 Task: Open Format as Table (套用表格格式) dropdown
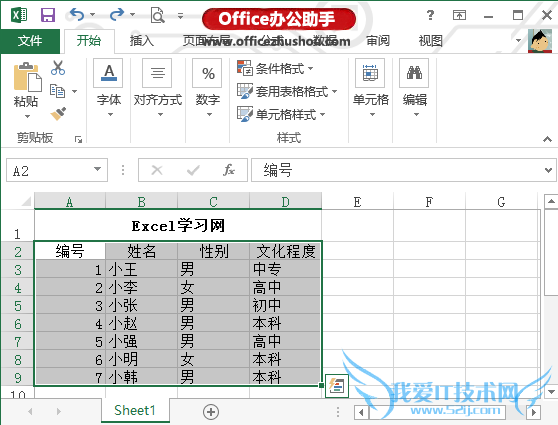tap(287, 91)
